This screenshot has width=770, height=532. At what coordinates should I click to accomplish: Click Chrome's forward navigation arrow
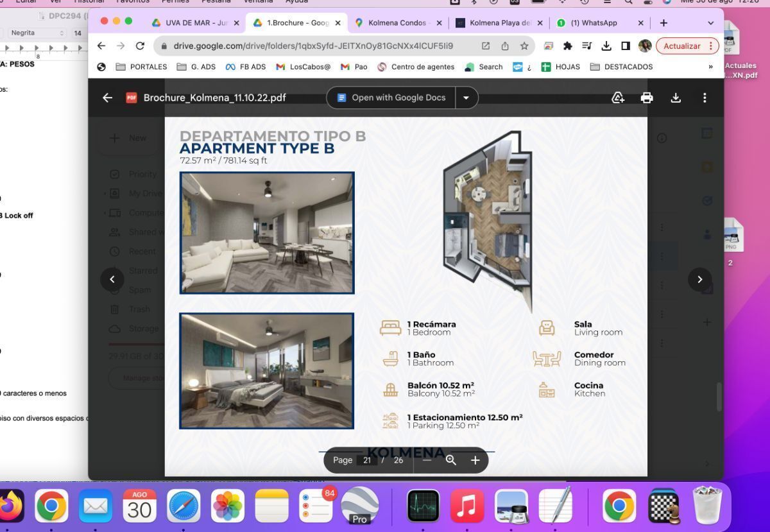[121, 46]
